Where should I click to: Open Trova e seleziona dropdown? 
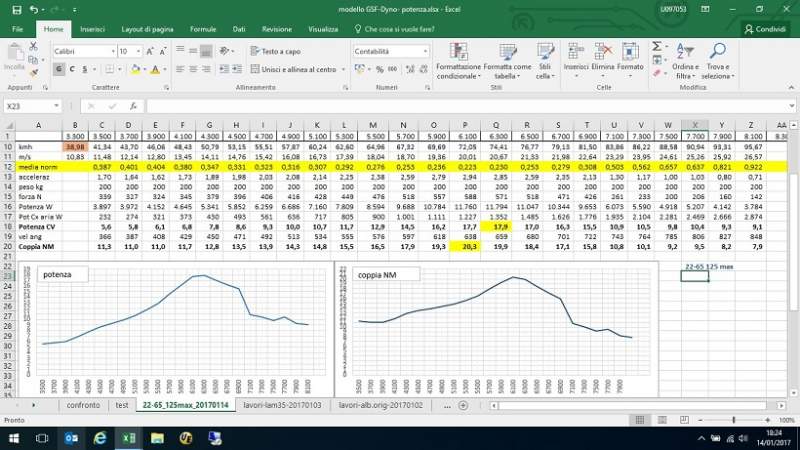pos(717,62)
